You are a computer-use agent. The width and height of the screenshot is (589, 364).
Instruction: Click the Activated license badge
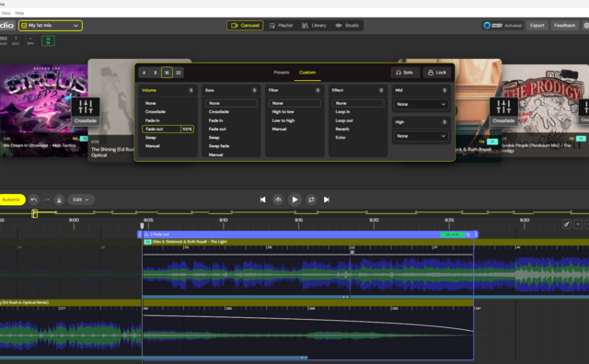(503, 26)
